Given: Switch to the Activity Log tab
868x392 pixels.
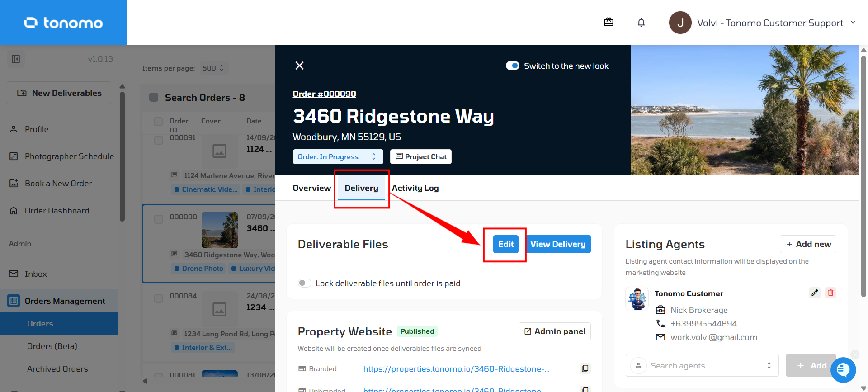Looking at the screenshot, I should pyautogui.click(x=415, y=188).
